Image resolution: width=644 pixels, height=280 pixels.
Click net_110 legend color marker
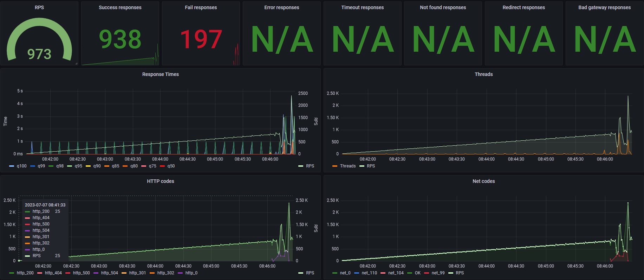coord(357,273)
